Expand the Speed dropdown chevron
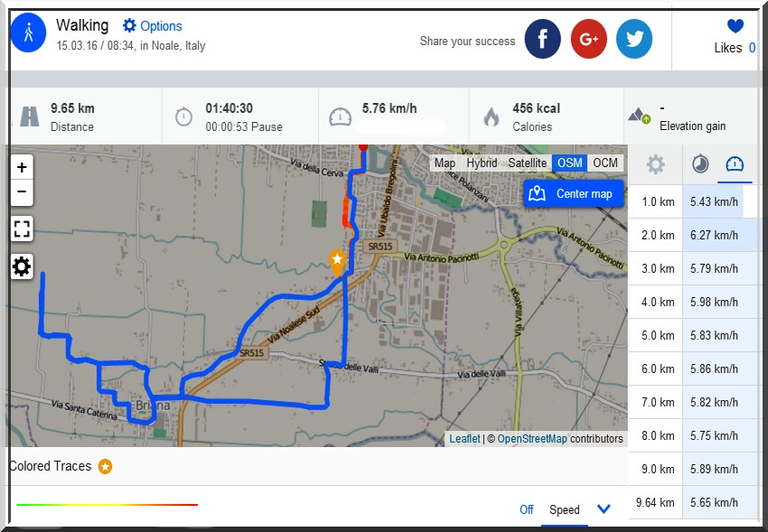 (x=604, y=509)
